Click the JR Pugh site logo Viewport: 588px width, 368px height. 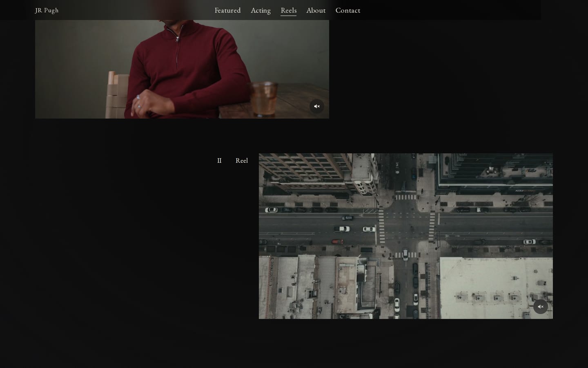click(x=47, y=10)
